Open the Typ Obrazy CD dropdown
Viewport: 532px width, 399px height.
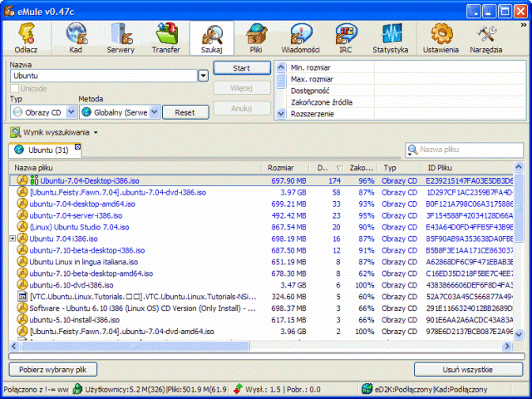[71, 112]
